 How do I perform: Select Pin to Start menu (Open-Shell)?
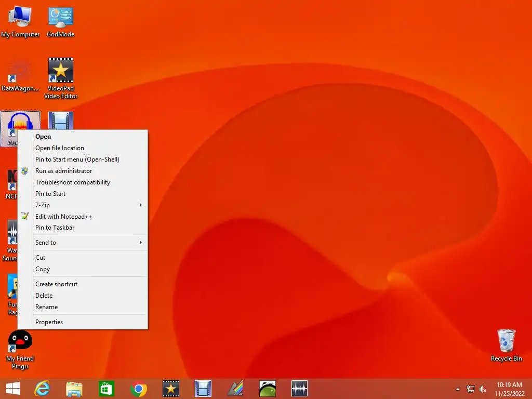pos(83,159)
